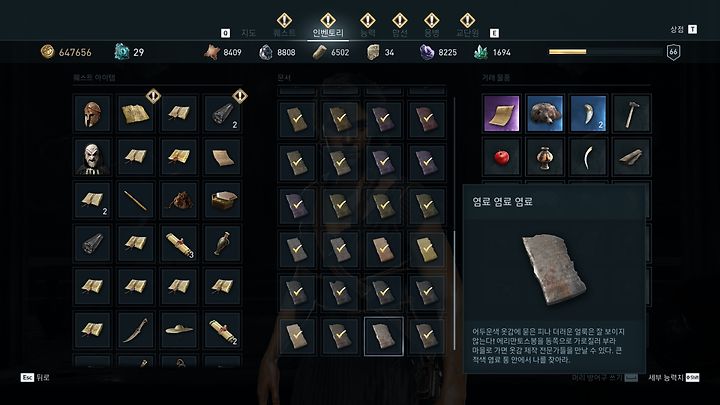Click the amphora vase quest item
Viewport: 720px width, 405px height.
[223, 244]
